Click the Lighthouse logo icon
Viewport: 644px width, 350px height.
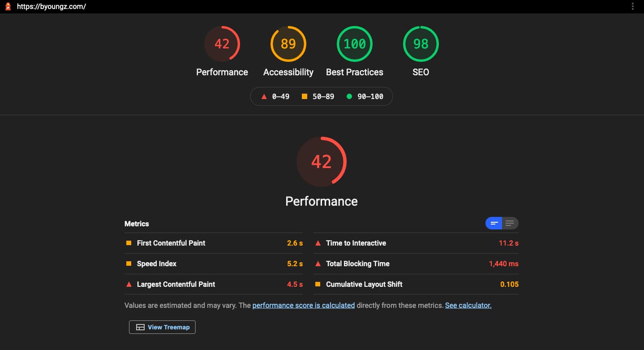click(x=8, y=6)
